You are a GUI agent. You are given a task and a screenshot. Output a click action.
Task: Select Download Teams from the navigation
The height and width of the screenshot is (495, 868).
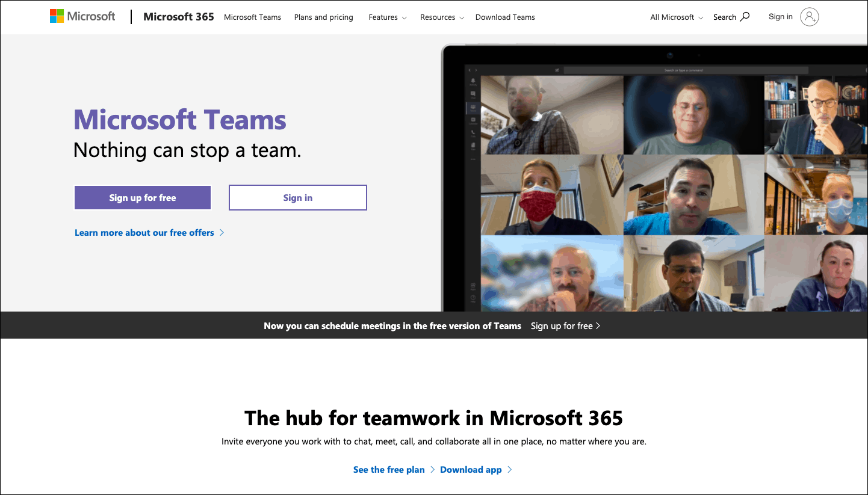tap(504, 17)
